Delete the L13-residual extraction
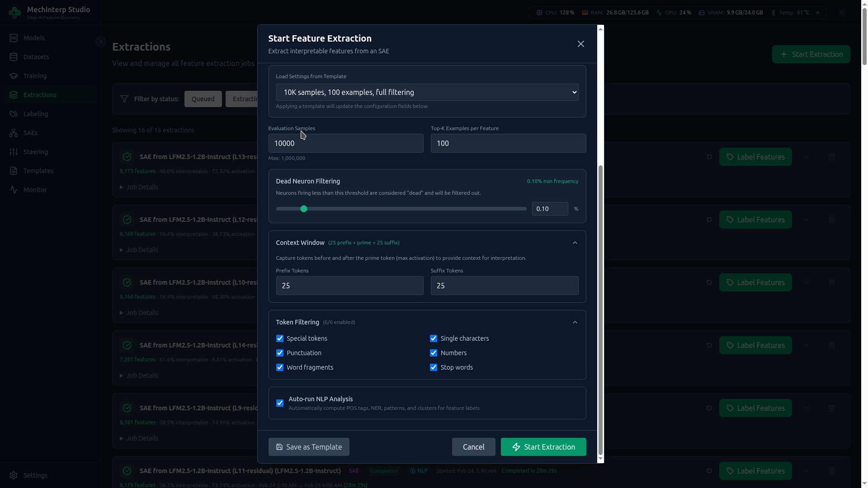 click(x=832, y=157)
